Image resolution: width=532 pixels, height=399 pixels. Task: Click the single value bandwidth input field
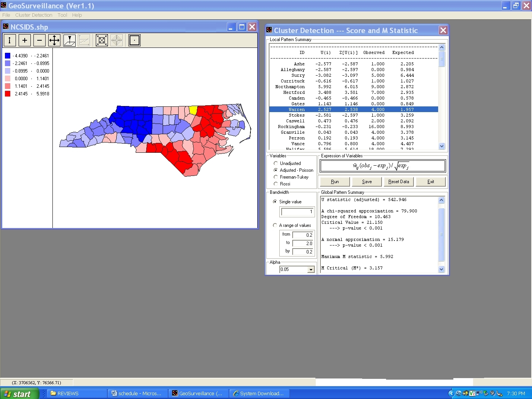pyautogui.click(x=298, y=212)
